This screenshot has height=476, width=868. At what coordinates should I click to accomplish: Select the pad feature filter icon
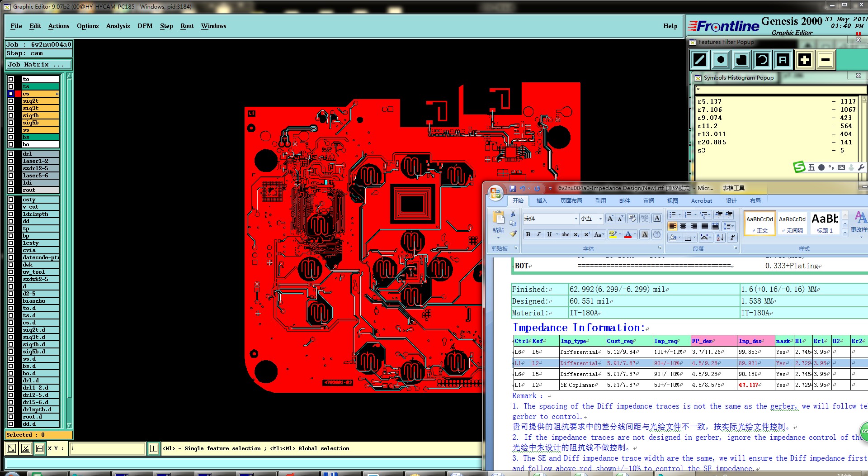(x=721, y=60)
